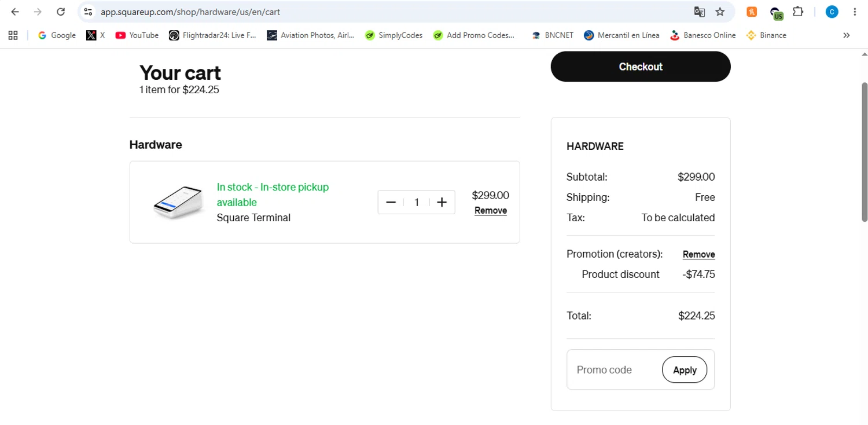Screen dimensions: 868x425
Task: Click the browser forward arrow
Action: coord(38,12)
